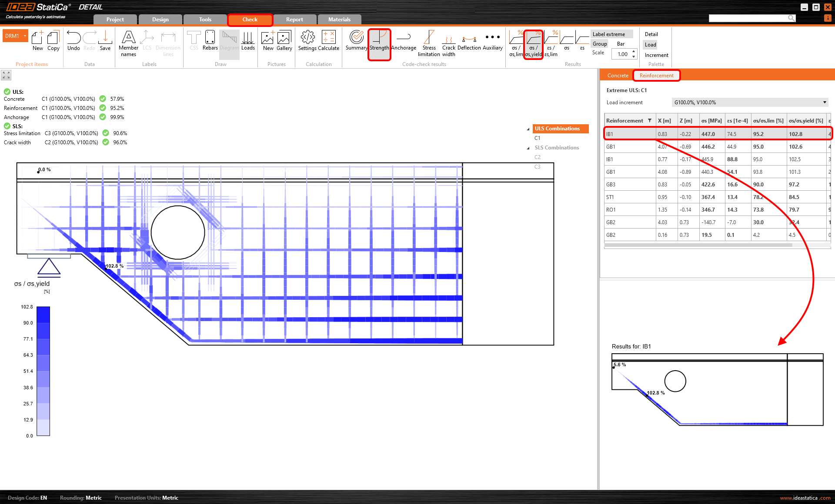The width and height of the screenshot is (835, 504).
Task: Open the Load increment dropdown
Action: [x=825, y=103]
